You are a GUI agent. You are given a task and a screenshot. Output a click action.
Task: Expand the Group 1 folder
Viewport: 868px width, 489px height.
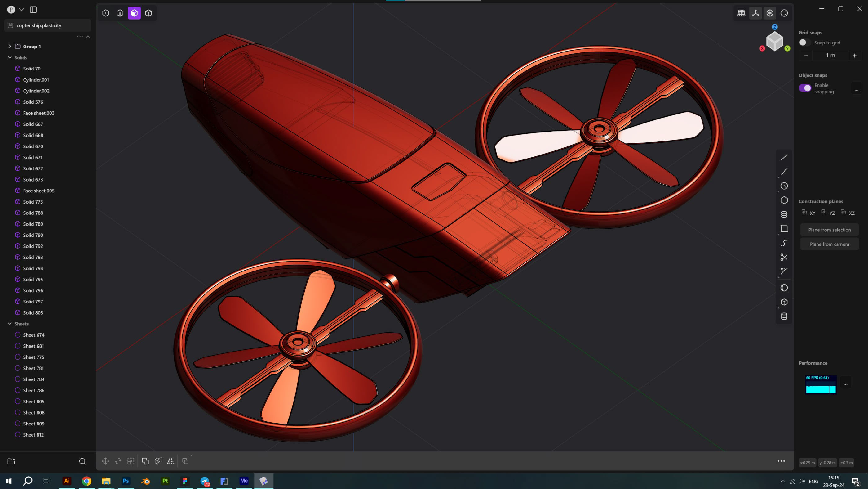pyautogui.click(x=9, y=46)
